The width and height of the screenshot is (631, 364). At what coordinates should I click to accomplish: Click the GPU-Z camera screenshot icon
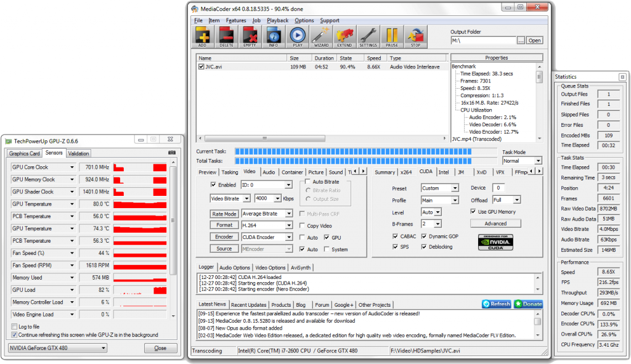(172, 153)
